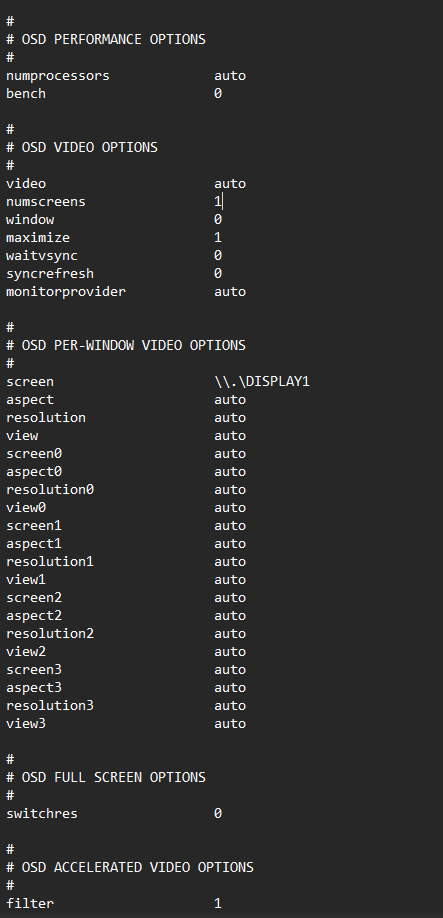
Task: Set cursor on window value 0
Action: pos(218,220)
